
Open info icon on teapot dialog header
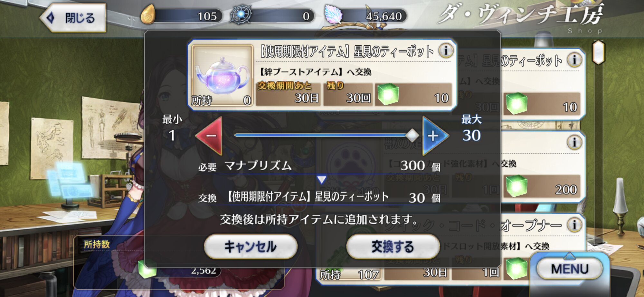tap(446, 51)
